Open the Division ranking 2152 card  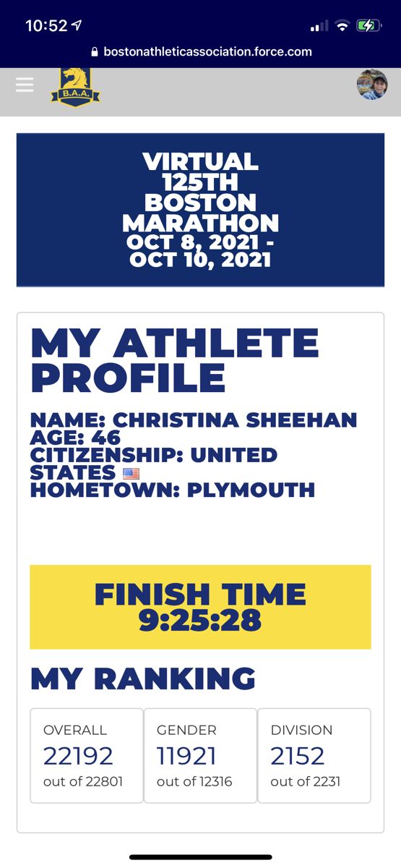[314, 756]
